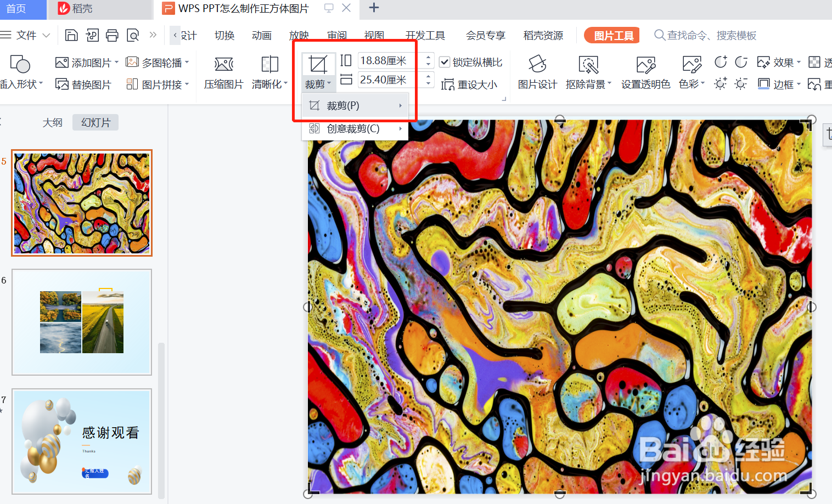Click the 压缩图片 compress icon
Screen dimensions: 832x504
(223, 65)
